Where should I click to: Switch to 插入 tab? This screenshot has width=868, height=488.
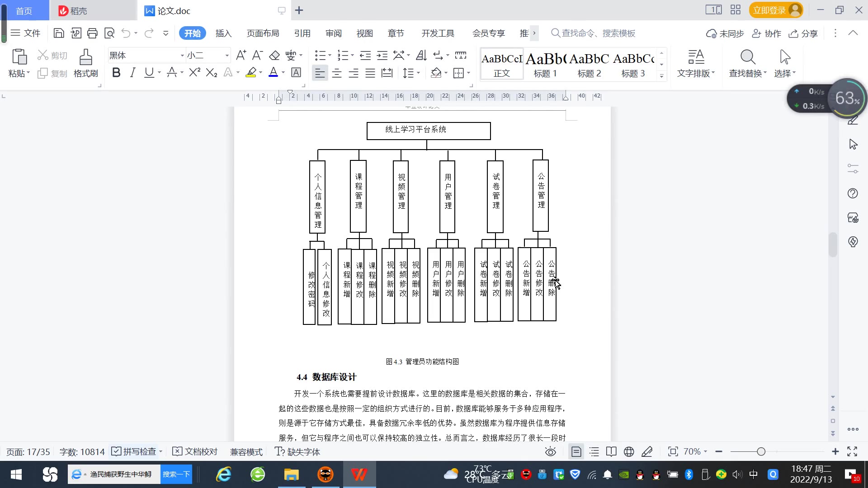[223, 33]
